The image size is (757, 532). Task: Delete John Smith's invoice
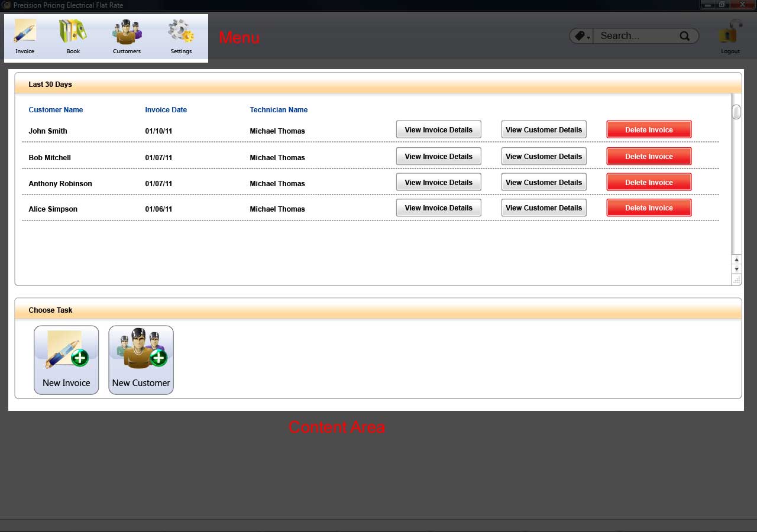pos(649,129)
